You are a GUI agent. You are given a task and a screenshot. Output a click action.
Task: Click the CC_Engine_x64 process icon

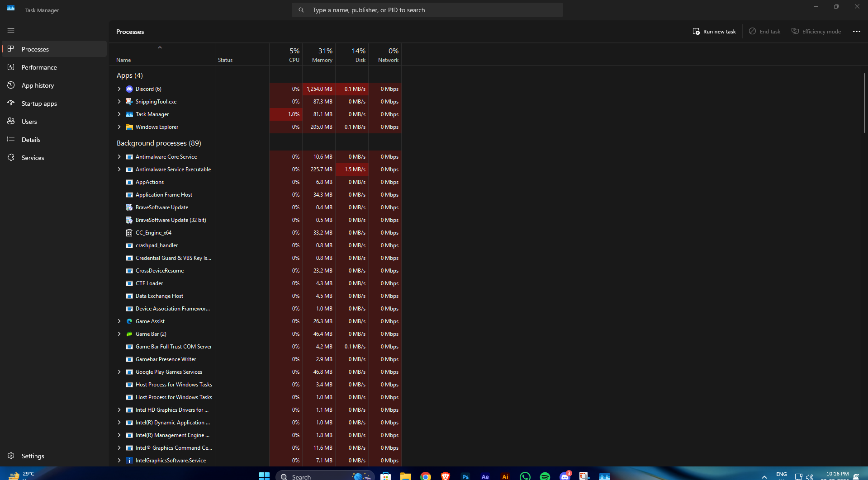(129, 233)
